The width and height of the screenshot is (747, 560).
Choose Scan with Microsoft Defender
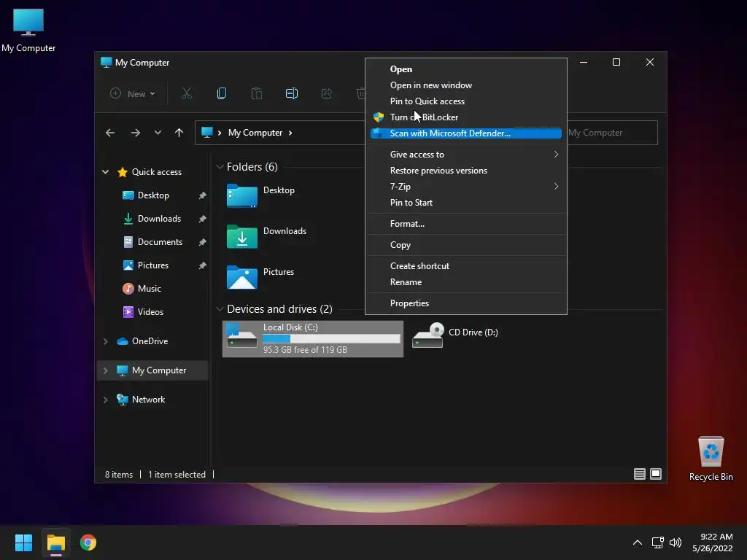[x=466, y=133]
